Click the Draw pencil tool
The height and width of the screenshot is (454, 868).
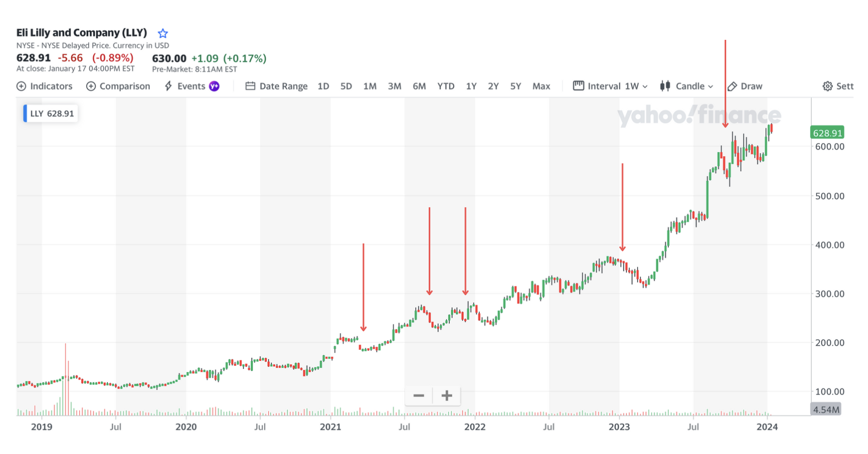pyautogui.click(x=745, y=86)
